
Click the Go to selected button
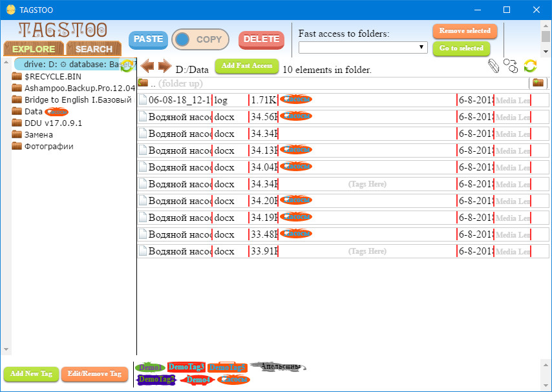(461, 48)
